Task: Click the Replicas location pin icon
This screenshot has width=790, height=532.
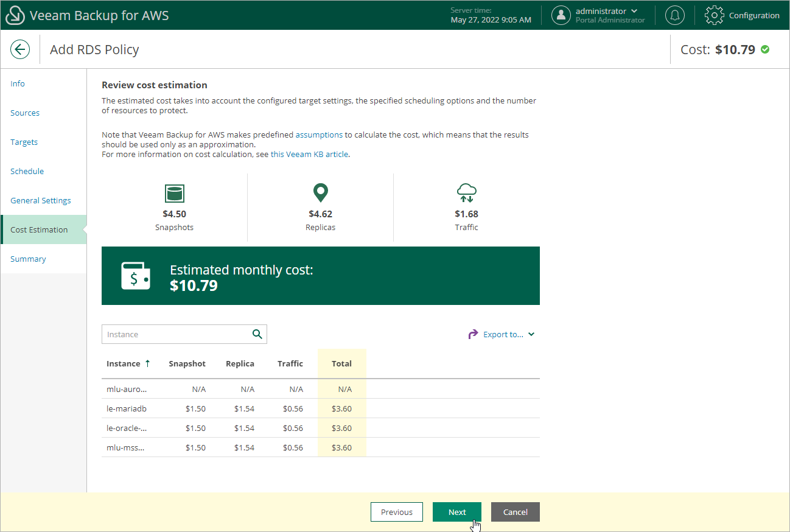Action: [320, 192]
